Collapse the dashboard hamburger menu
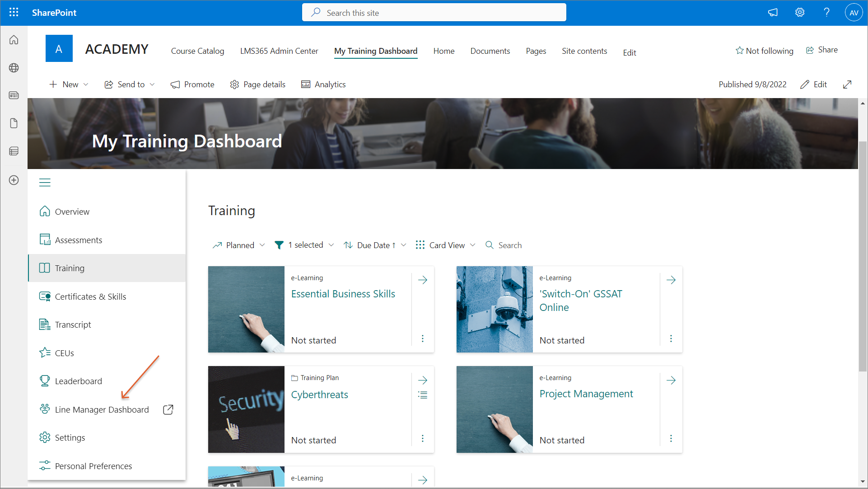868x489 pixels. coord(45,183)
